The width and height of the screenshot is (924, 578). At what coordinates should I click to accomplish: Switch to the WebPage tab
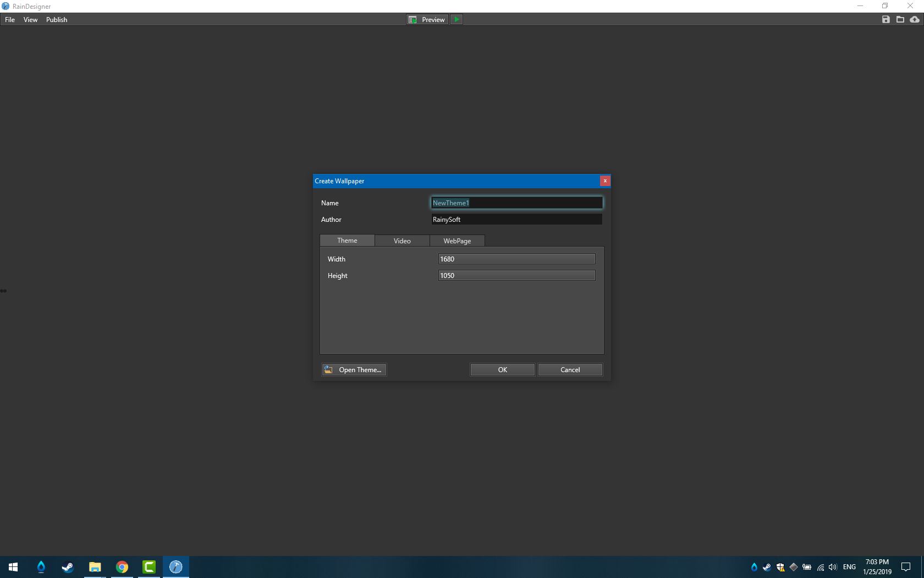[457, 241]
